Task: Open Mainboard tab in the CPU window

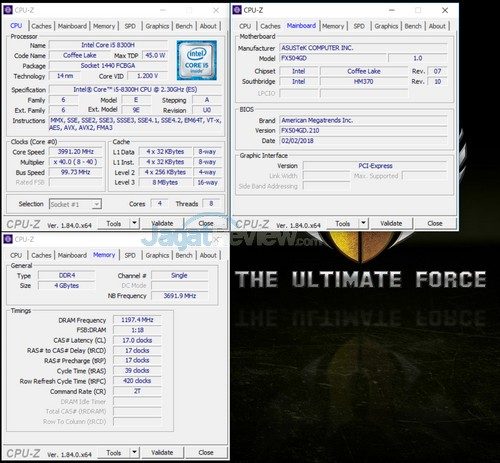Action: click(x=72, y=26)
